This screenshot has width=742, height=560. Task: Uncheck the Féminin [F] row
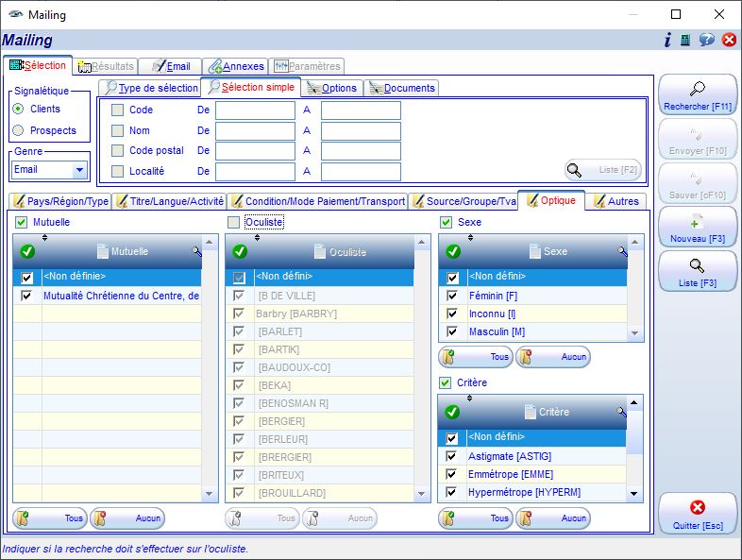[452, 296]
